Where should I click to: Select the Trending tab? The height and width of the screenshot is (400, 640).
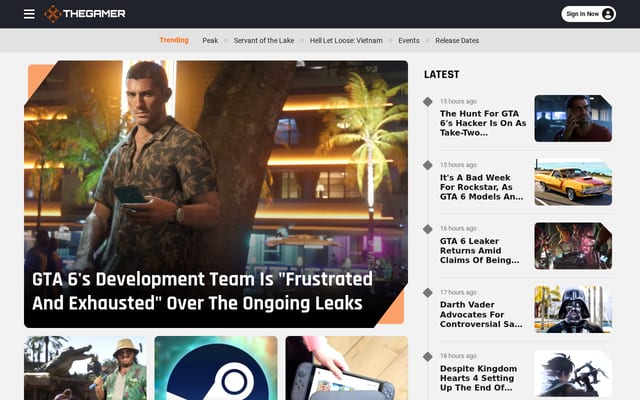(x=174, y=40)
